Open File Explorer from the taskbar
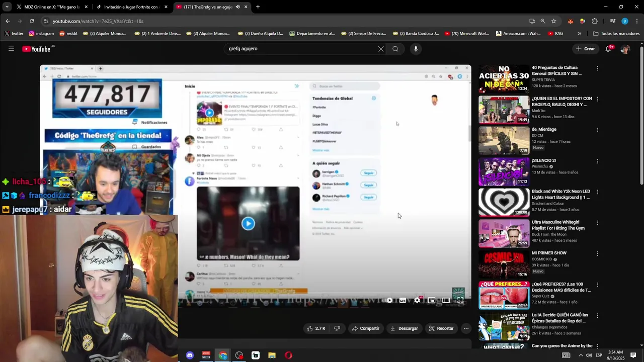644x362 pixels. [272, 355]
